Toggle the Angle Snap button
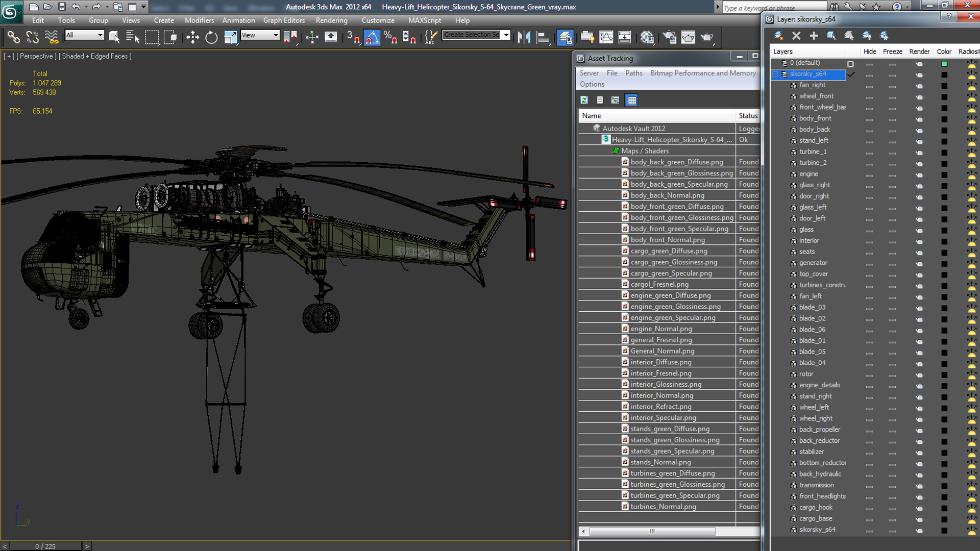 click(372, 37)
